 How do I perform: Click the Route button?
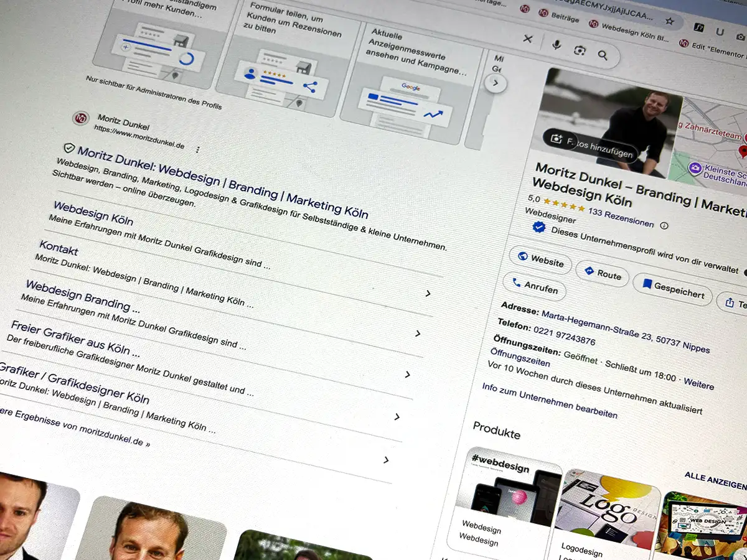[602, 274]
